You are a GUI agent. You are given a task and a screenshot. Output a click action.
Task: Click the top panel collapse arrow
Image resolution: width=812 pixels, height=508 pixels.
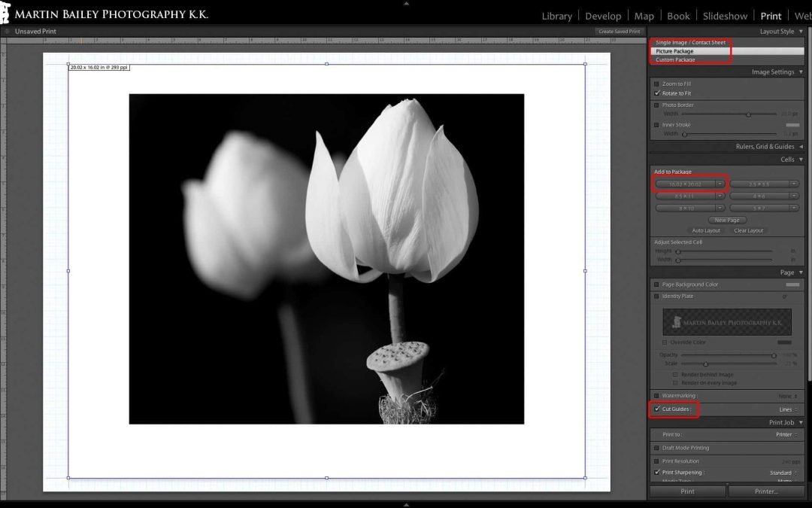coord(406,3)
